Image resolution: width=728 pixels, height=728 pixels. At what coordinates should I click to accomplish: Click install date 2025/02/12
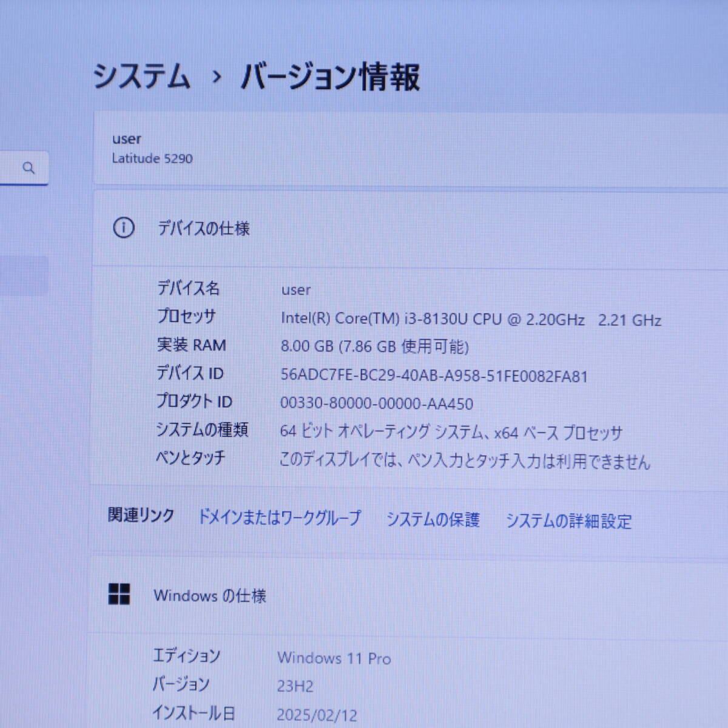coord(317,715)
